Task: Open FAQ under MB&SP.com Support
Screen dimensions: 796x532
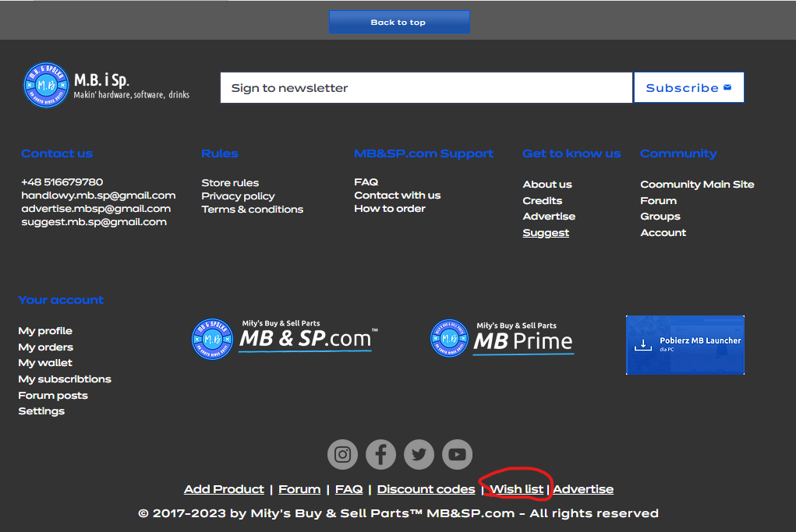Action: point(366,182)
